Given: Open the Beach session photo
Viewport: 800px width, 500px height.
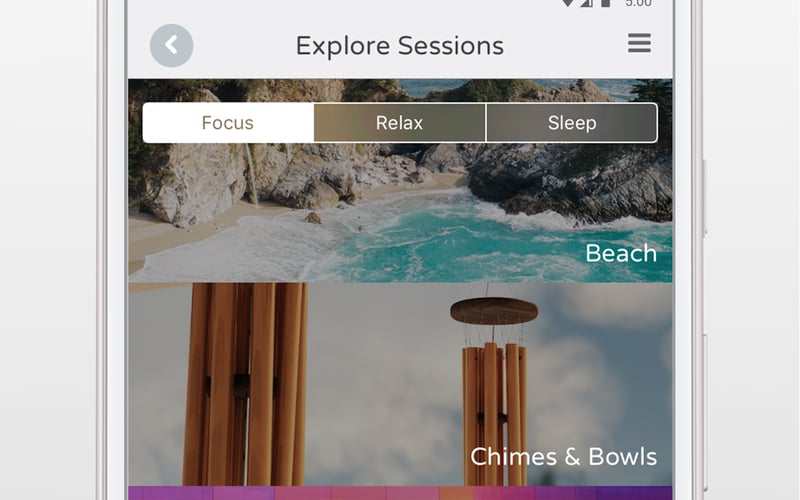Looking at the screenshot, I should [400, 180].
